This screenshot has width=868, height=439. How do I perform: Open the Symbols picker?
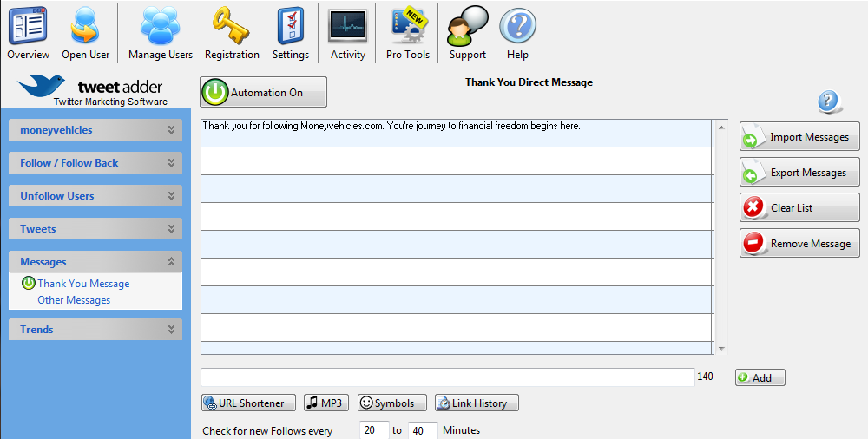(x=392, y=403)
